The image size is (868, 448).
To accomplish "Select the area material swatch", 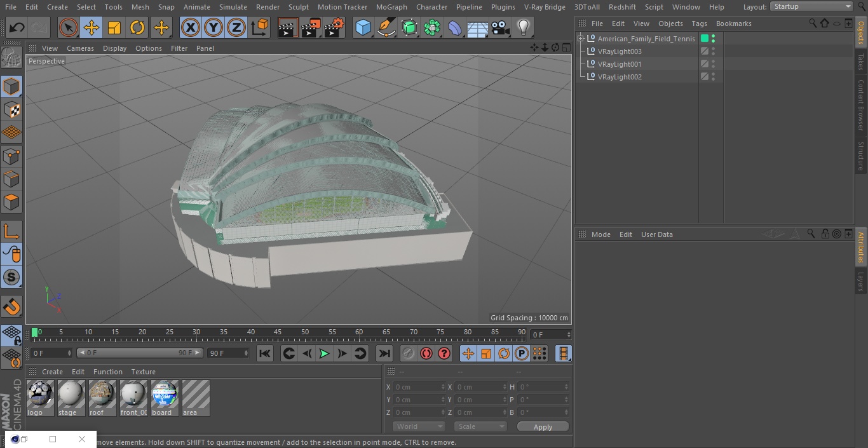I will click(x=196, y=398).
